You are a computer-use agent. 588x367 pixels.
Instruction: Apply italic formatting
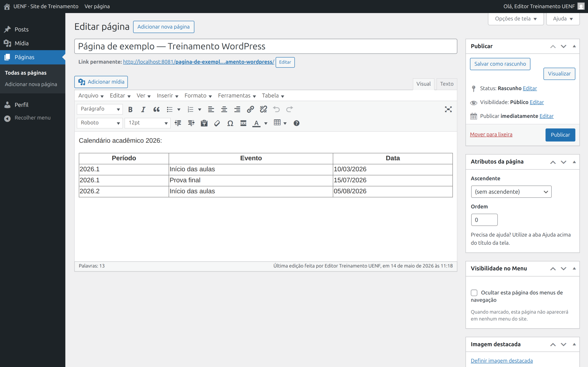[x=143, y=109]
